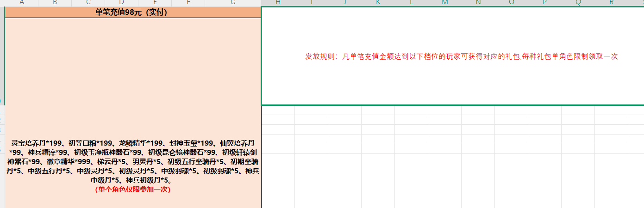The width and height of the screenshot is (644, 208).
Task: Select column R header
Action: tap(612, 3)
